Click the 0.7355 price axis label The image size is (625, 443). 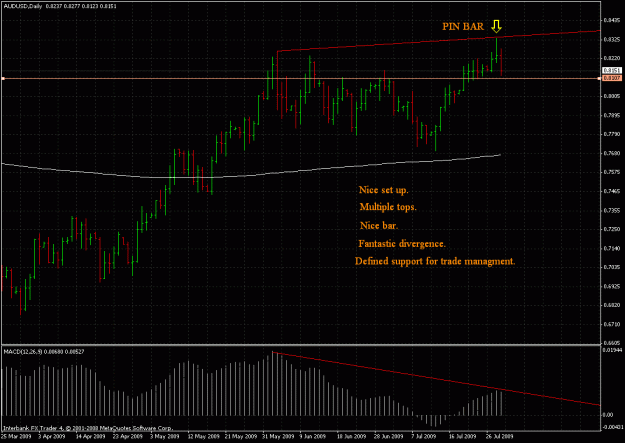point(612,210)
